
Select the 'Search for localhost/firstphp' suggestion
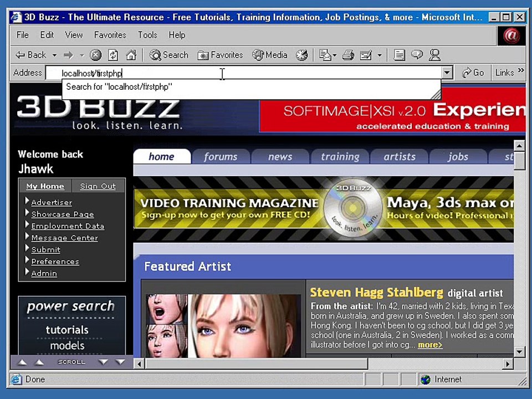[x=251, y=87]
